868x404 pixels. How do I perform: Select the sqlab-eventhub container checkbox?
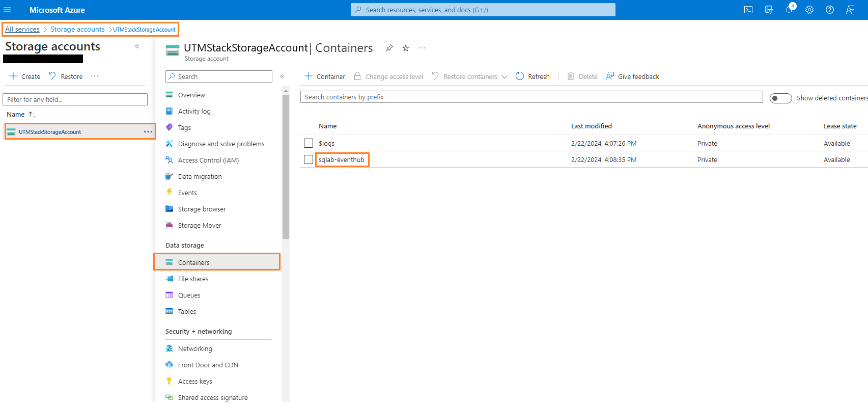(309, 159)
